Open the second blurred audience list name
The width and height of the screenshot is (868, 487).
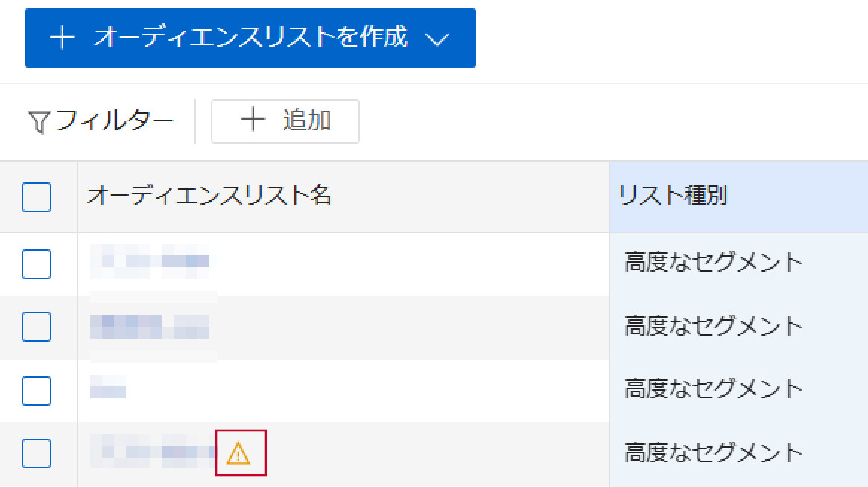pyautogui.click(x=150, y=326)
